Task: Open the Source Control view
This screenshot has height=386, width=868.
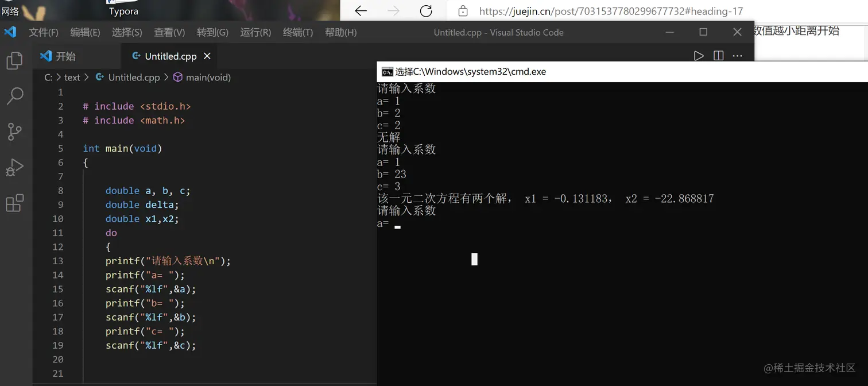Action: (x=15, y=132)
